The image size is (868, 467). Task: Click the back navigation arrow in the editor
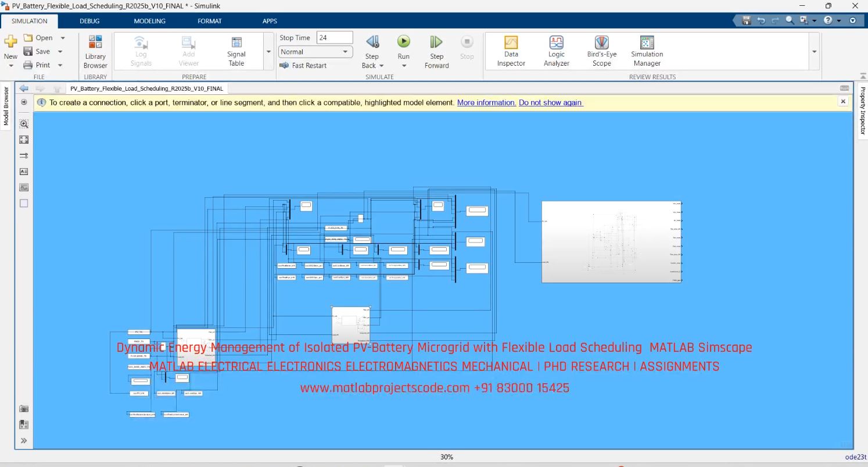point(24,88)
